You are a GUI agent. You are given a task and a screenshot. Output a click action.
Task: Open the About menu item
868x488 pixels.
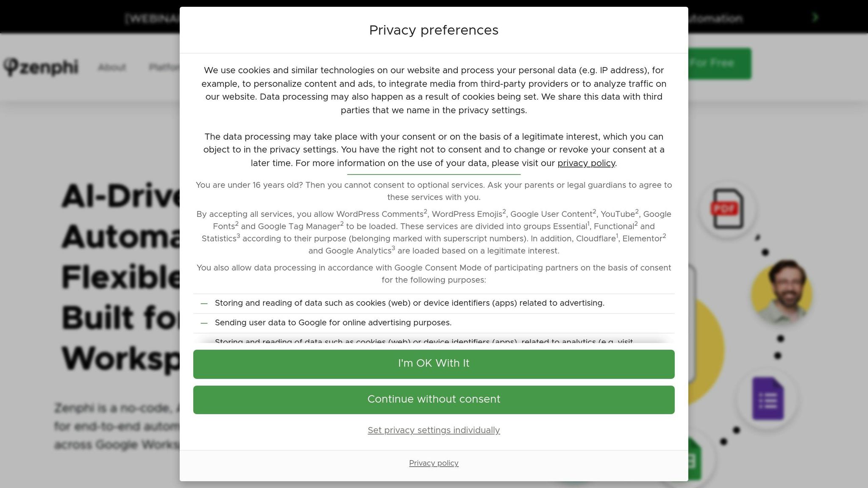[112, 67]
